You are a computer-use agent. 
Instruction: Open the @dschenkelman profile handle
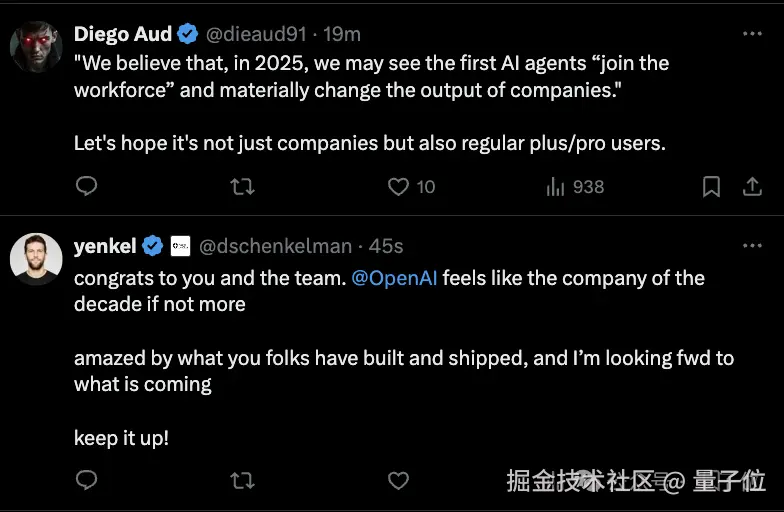276,246
